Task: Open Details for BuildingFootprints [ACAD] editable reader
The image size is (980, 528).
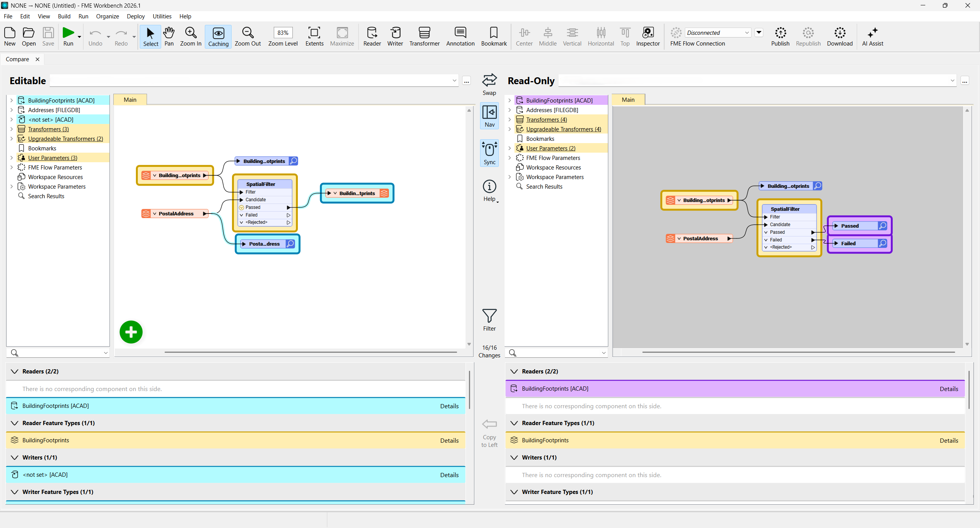Action: 449,406
